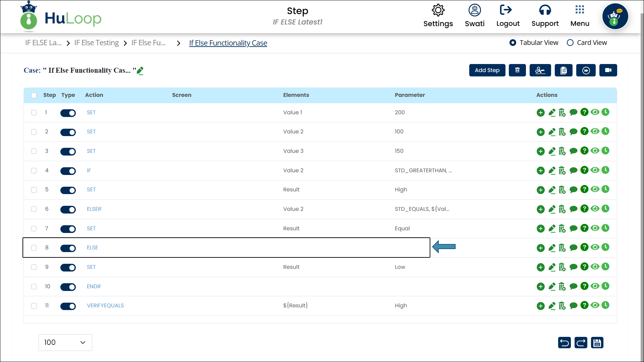
Task: Click clock icon for step 11
Action: click(605, 305)
